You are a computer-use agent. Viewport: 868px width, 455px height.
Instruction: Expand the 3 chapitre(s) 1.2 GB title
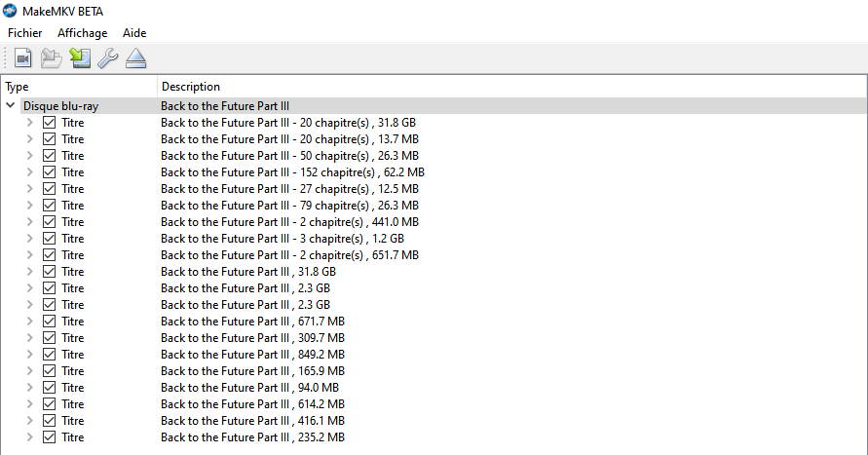(x=29, y=239)
